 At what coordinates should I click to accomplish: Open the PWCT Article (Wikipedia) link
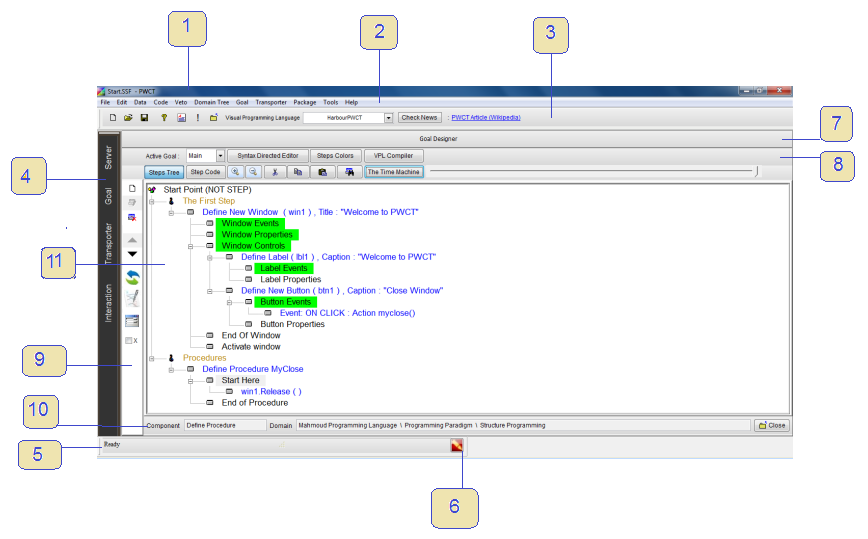486,118
